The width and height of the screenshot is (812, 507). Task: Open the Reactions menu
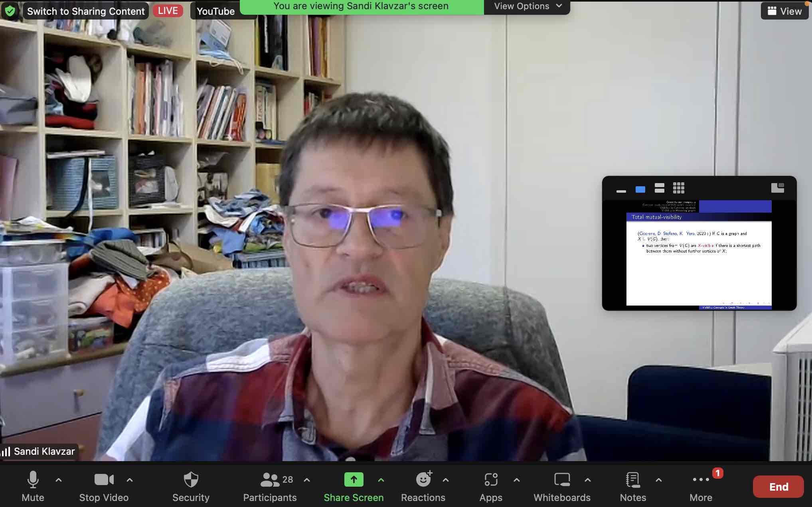point(423,485)
